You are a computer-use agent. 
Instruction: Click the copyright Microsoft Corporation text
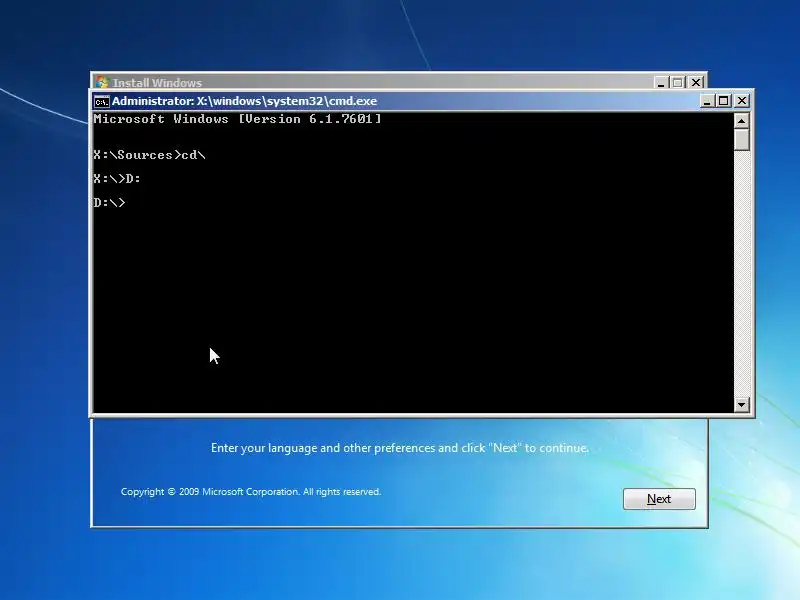[x=251, y=492]
